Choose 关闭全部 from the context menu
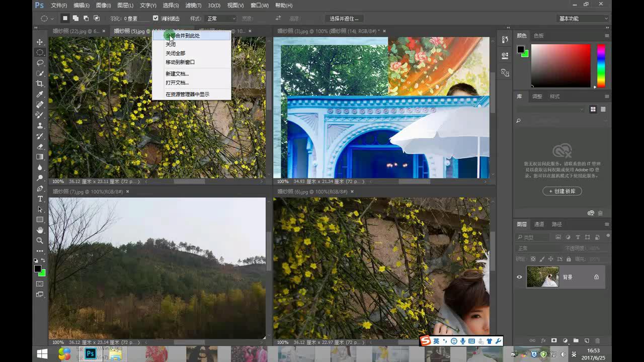644x362 pixels. coord(176,53)
